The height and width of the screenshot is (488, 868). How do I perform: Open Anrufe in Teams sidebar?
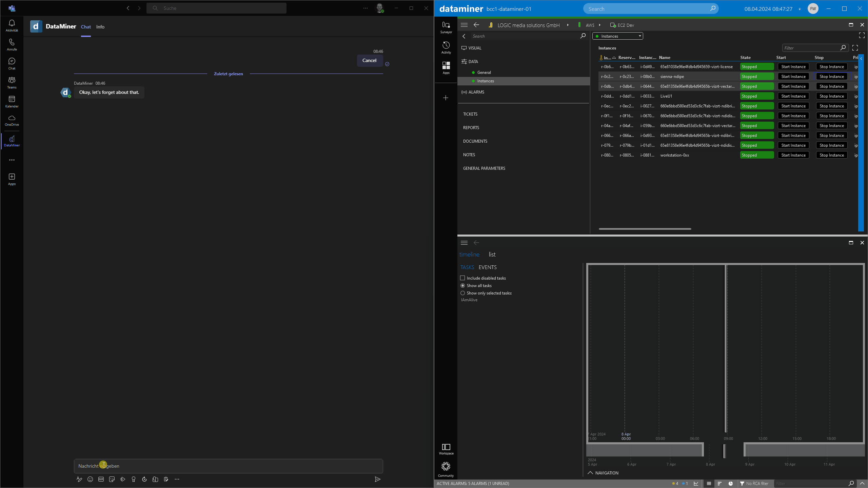pyautogui.click(x=12, y=45)
